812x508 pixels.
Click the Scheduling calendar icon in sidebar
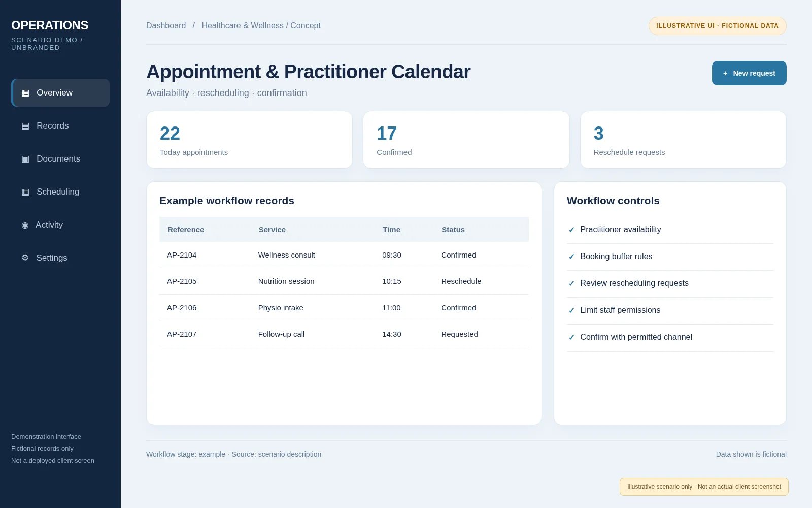(x=25, y=192)
